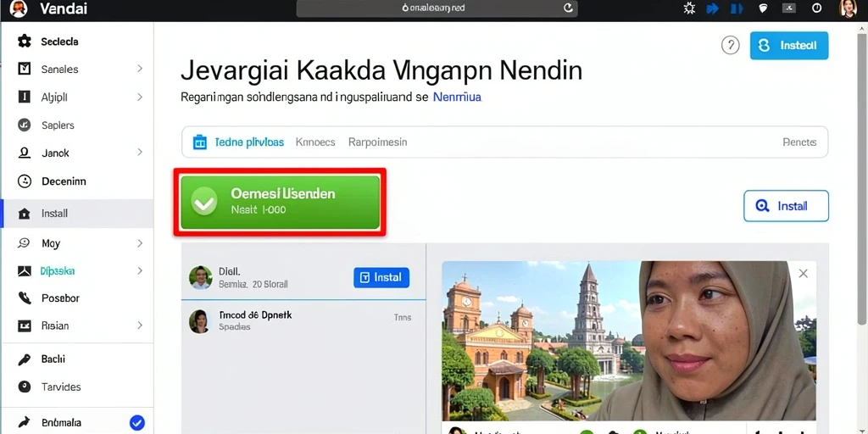Viewport: 868px width, 434px height.
Task: Click the Aljipli sidebar icon
Action: [25, 97]
